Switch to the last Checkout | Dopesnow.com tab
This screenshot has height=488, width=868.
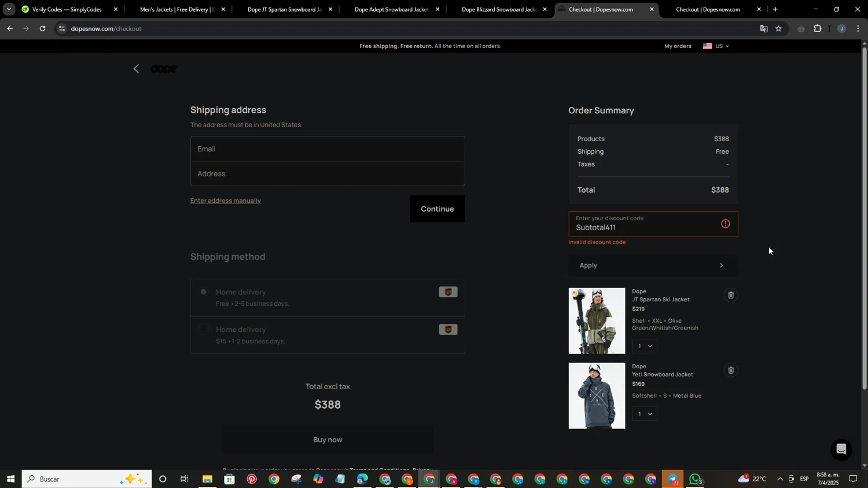(708, 9)
